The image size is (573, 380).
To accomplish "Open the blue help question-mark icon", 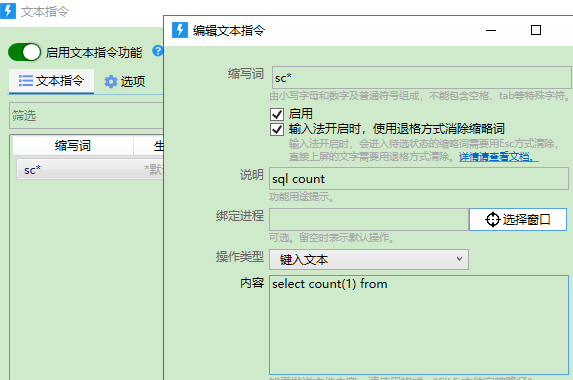I will coord(158,51).
